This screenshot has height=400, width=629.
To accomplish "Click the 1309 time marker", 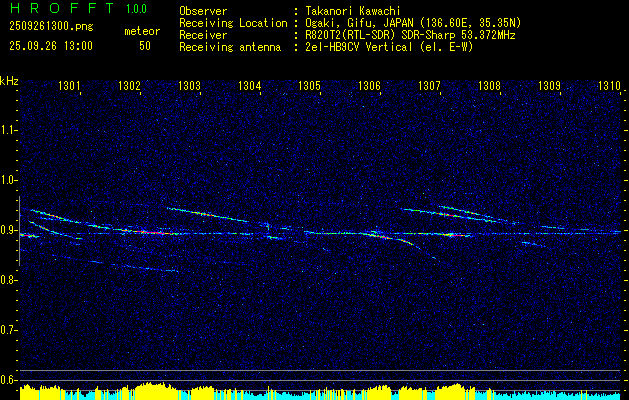I will tap(549, 85).
